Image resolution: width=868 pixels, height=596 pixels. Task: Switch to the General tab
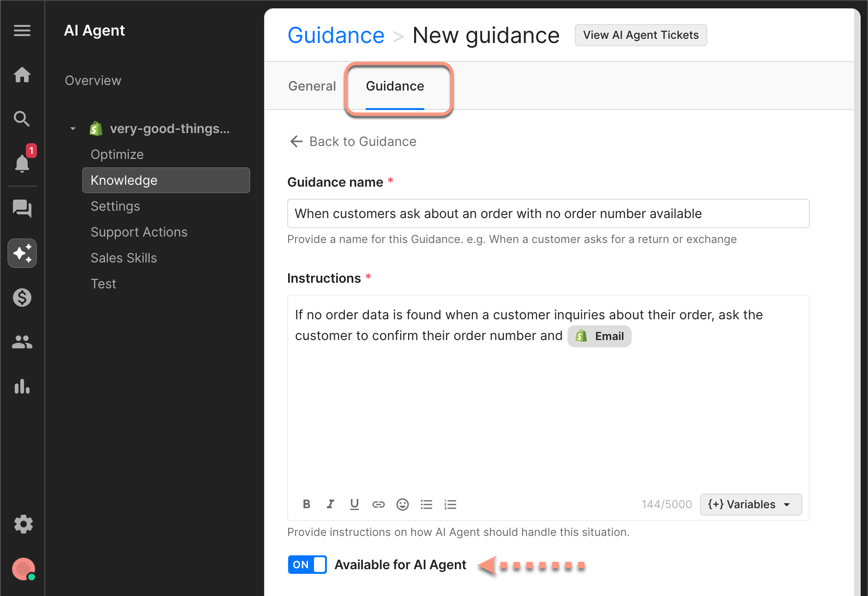click(x=312, y=86)
